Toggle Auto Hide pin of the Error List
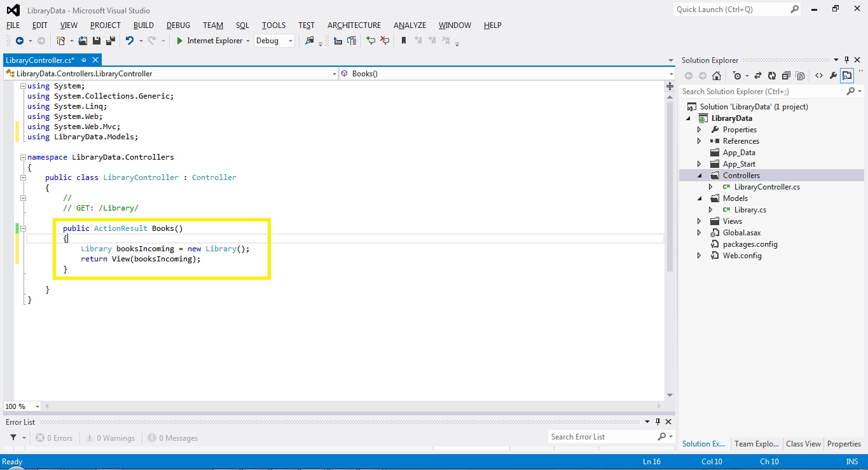868x470 pixels. [657, 422]
